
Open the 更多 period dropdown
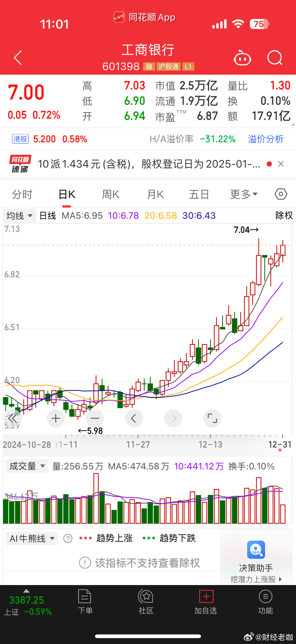(x=244, y=194)
